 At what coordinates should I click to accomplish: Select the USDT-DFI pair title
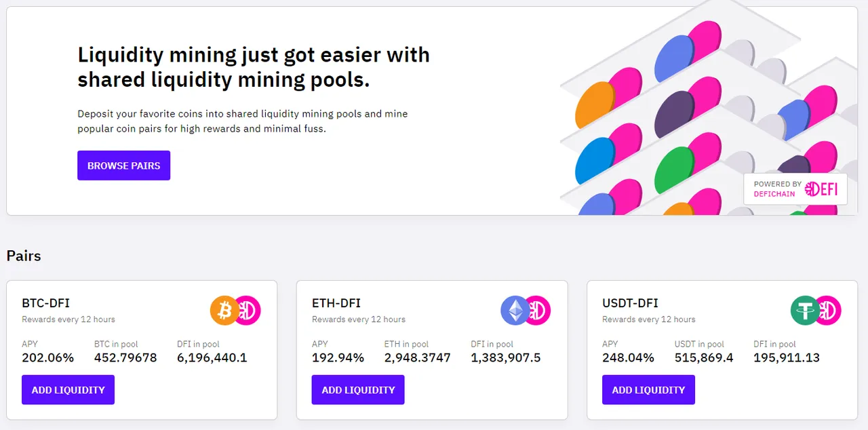click(630, 303)
